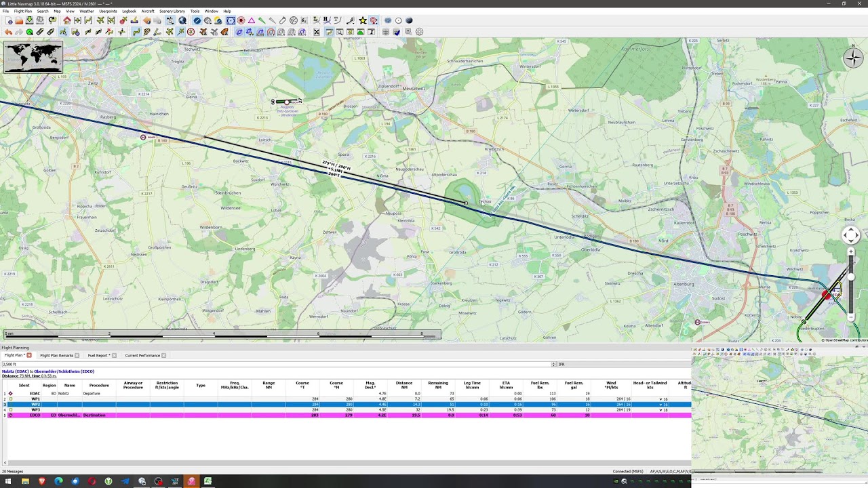This screenshot has width=868, height=488.
Task: Toggle the hexagon airspace display button
Action: click(x=231, y=20)
